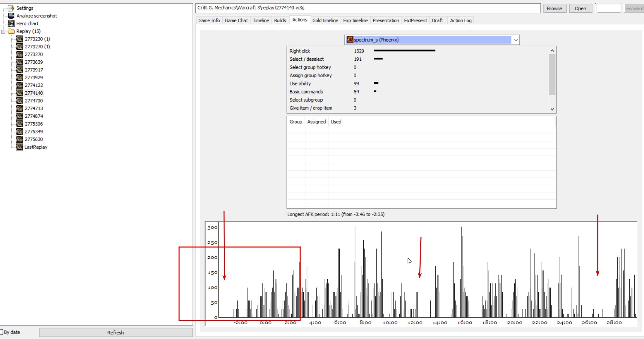Switch to the Game Info tab

[209, 21]
